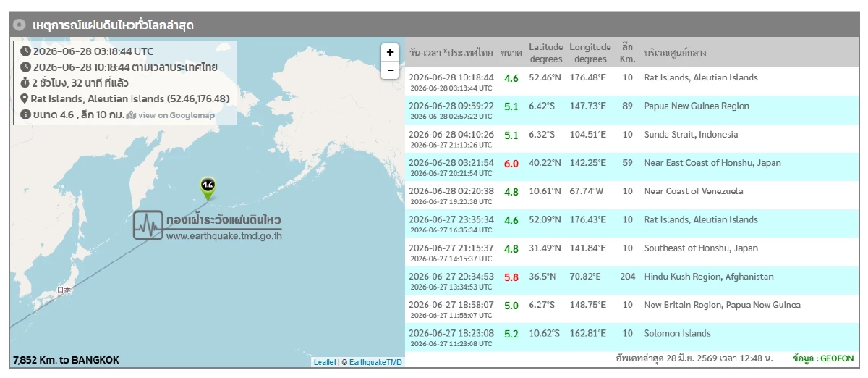This screenshot has width=868, height=378.
Task: Click the 'วัน-เวลา *ประเทศไทย' column header
Action: pyautogui.click(x=451, y=53)
